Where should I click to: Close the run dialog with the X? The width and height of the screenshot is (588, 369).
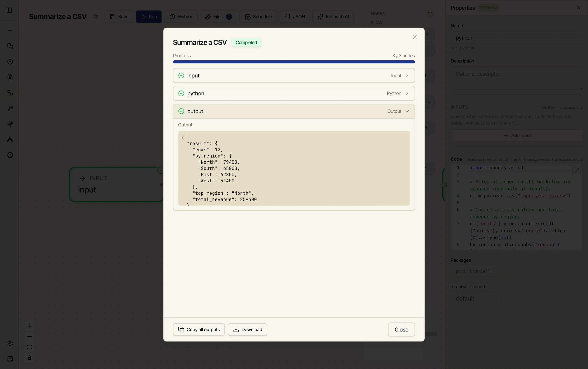[x=415, y=37]
